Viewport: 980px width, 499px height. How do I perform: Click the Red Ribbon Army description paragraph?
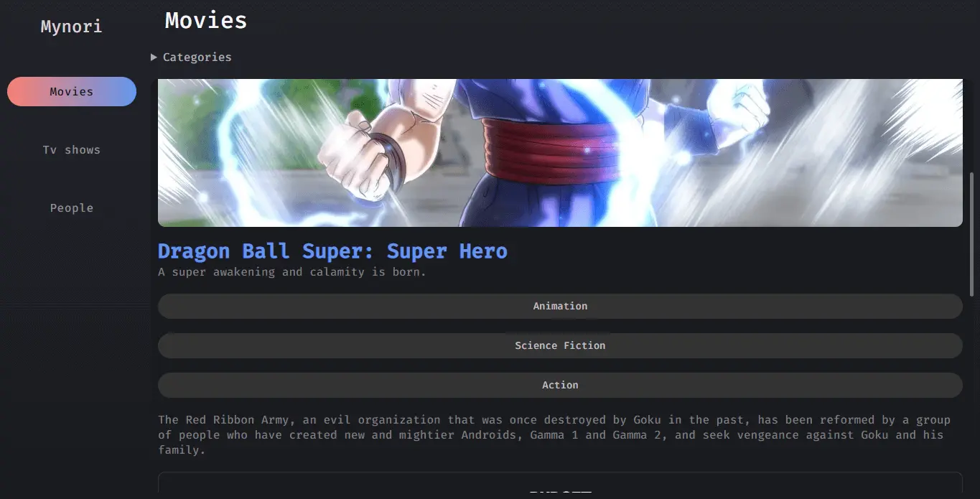point(554,435)
